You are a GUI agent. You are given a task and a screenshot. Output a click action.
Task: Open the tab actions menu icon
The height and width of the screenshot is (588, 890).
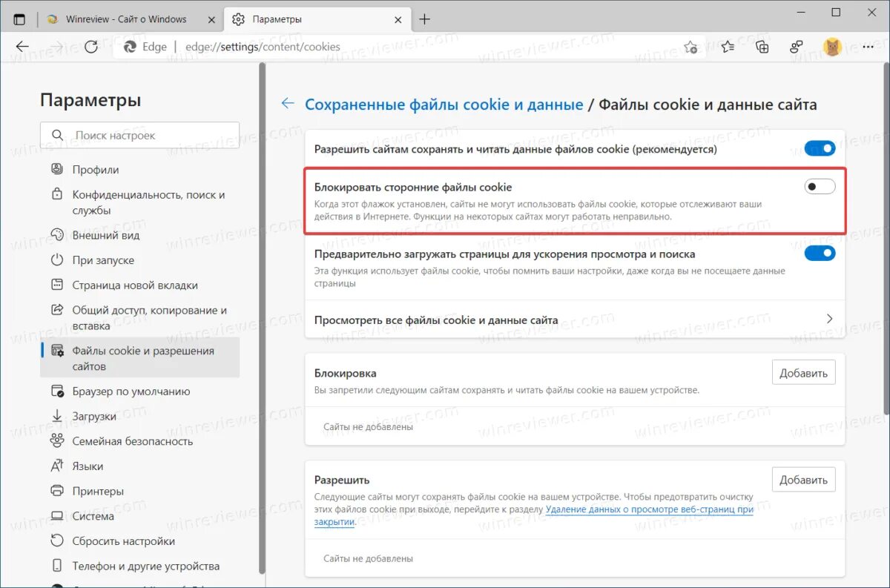[19, 19]
